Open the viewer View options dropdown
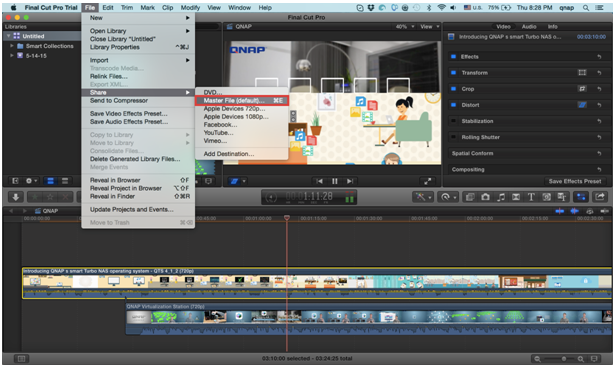 430,26
